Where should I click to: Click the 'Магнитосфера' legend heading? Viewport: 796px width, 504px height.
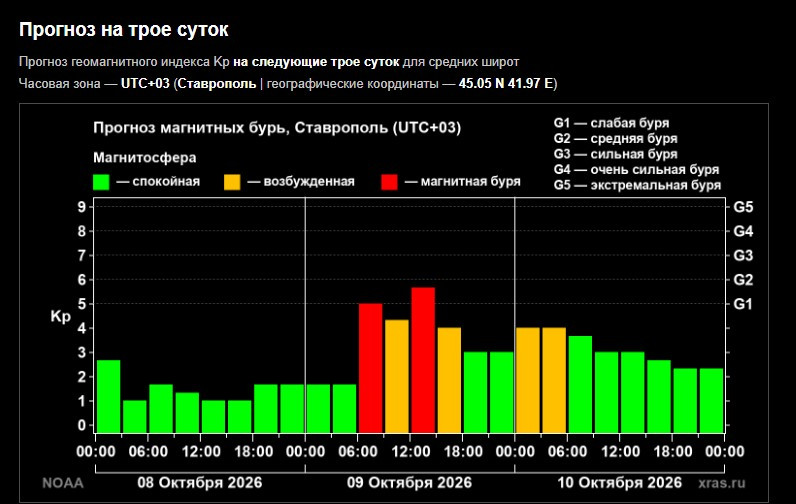145,158
